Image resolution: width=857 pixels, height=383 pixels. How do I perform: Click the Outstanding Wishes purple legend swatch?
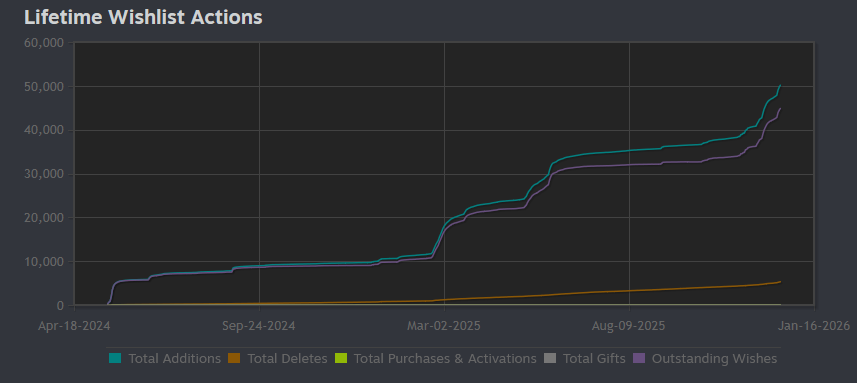pyautogui.click(x=639, y=359)
